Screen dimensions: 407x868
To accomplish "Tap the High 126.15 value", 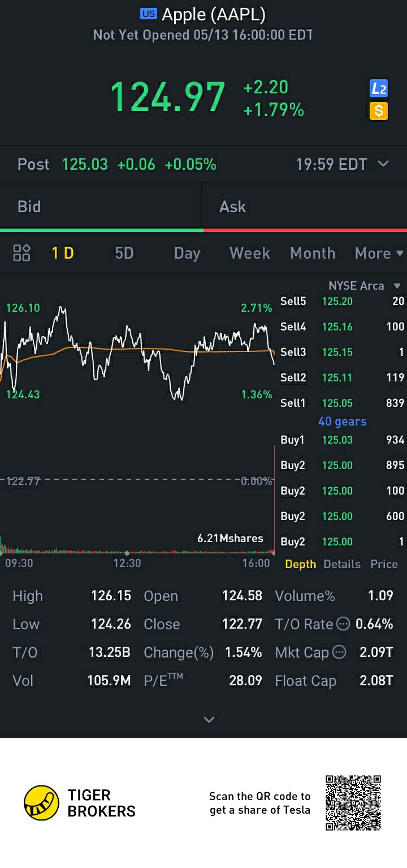I will [x=111, y=596].
